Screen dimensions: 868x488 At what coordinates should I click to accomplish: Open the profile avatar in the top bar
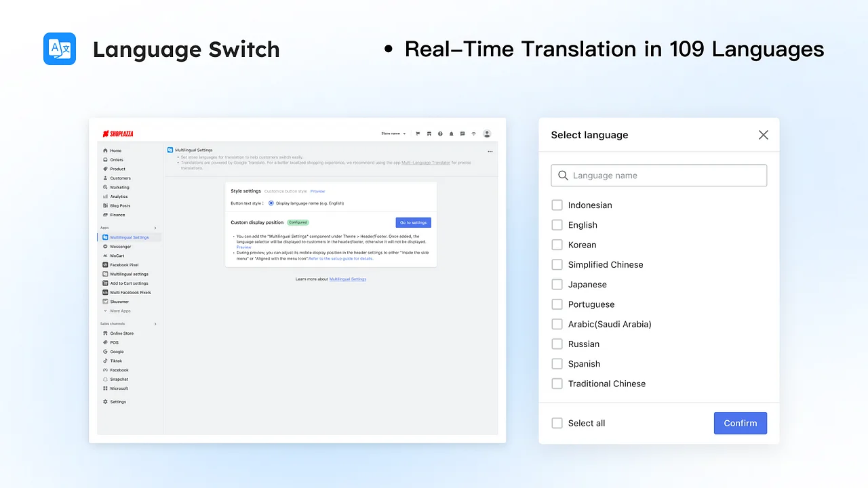coord(487,134)
